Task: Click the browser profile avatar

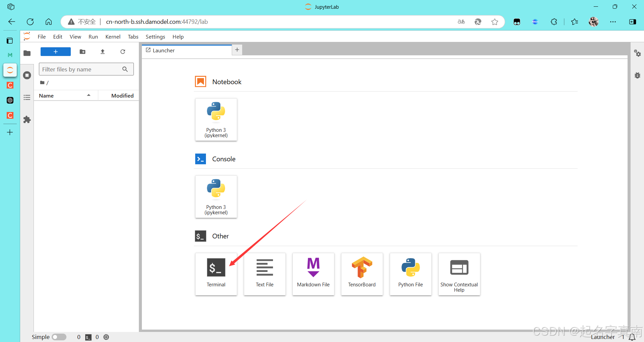Action: click(x=593, y=22)
